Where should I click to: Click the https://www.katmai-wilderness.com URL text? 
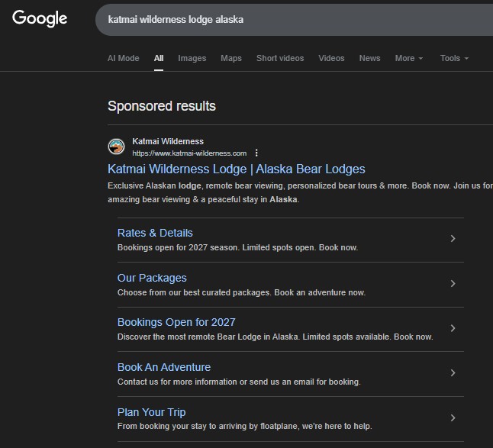pos(189,153)
